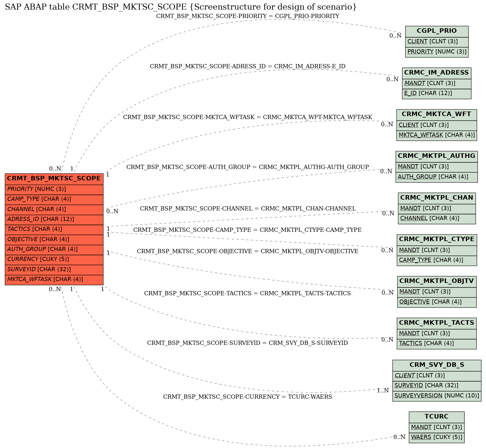Click MANDT [CLNT (3)] in TCURC
Screen dimensions: 486x448
pyautogui.click(x=437, y=428)
